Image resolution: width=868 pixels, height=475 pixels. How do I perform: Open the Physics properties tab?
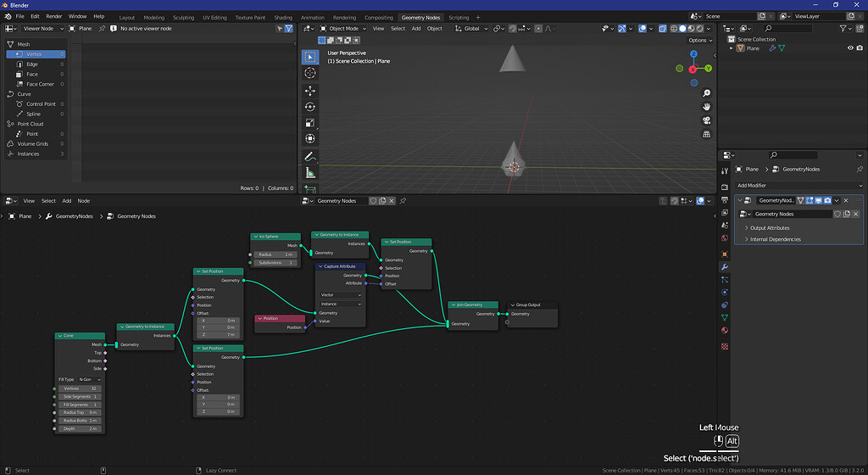(725, 293)
